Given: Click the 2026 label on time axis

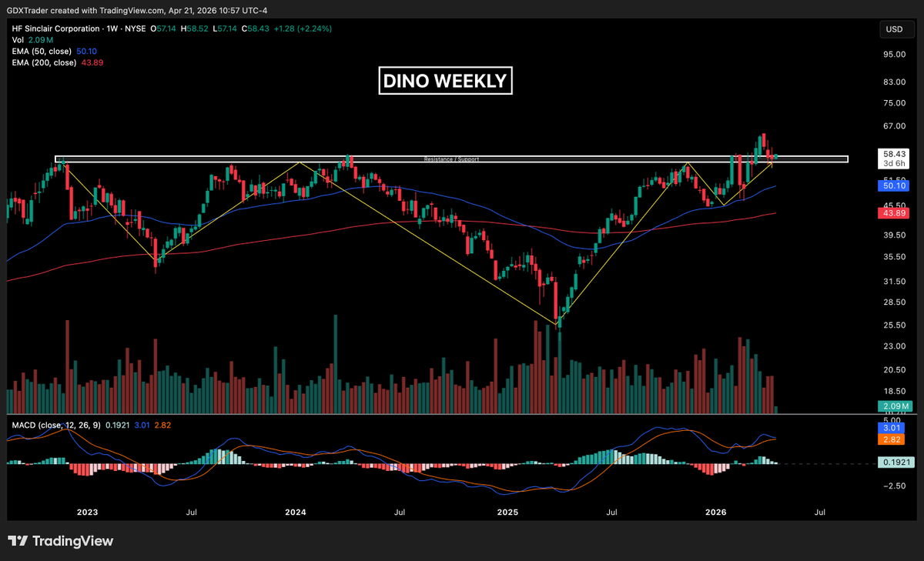Looking at the screenshot, I should (716, 512).
